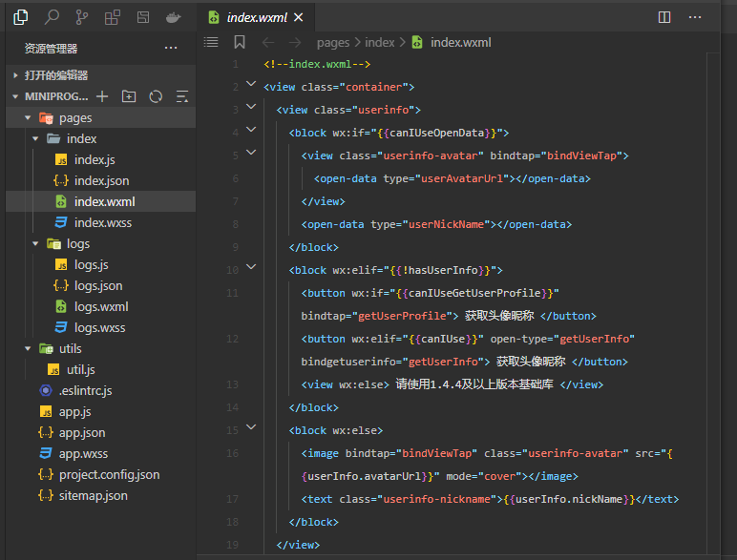Click the navigate back arrow
This screenshot has height=560, width=737.
(268, 43)
